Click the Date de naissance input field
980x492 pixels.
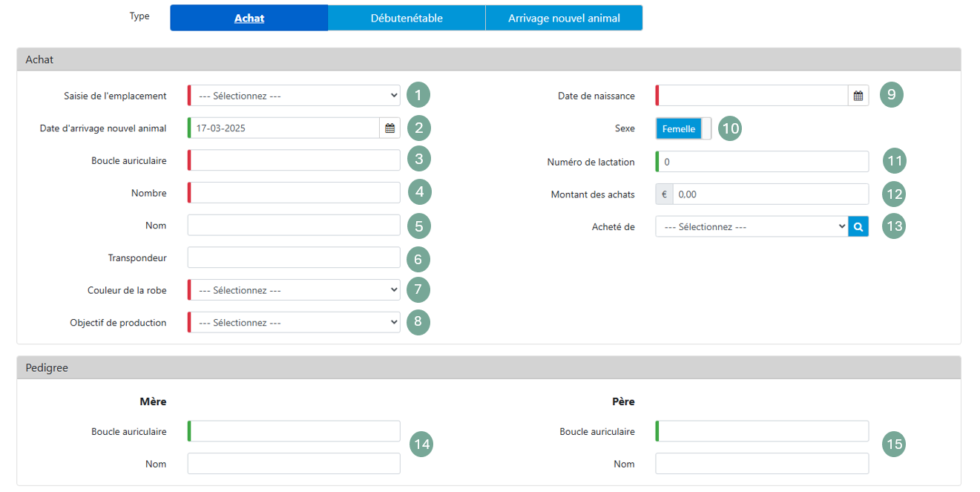coord(752,96)
